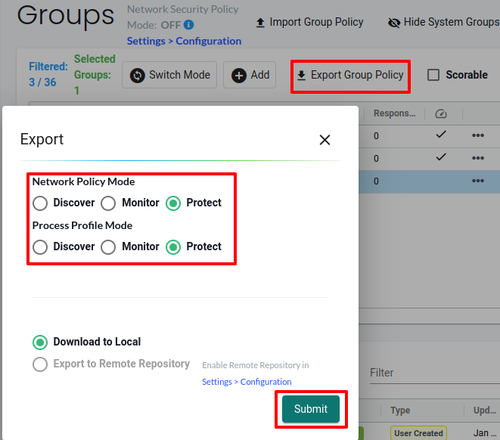The image size is (500, 440).
Task: Choose the Download to Local option
Action: click(x=40, y=342)
